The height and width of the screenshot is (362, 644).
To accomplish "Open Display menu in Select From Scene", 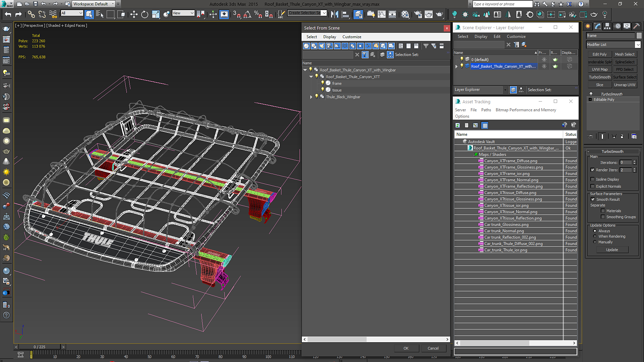I will click(329, 37).
